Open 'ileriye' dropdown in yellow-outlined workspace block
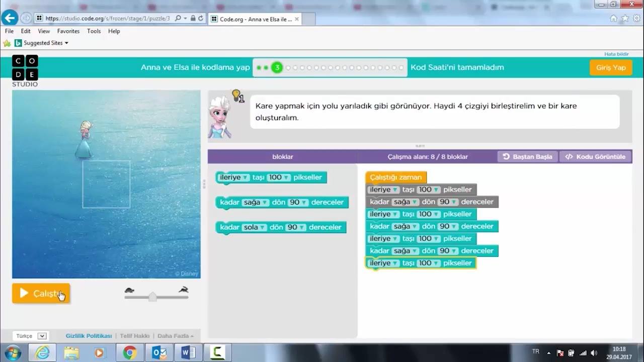Viewport: 644px width, 362px height. pos(384,263)
